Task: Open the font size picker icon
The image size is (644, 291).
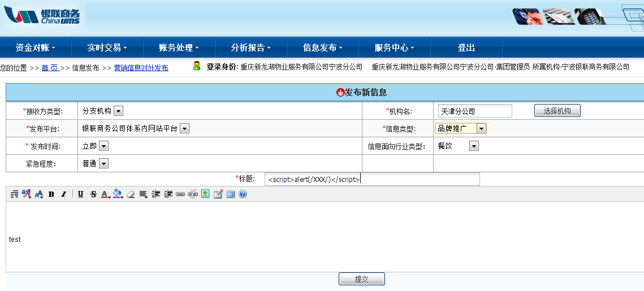Action: pyautogui.click(x=39, y=194)
